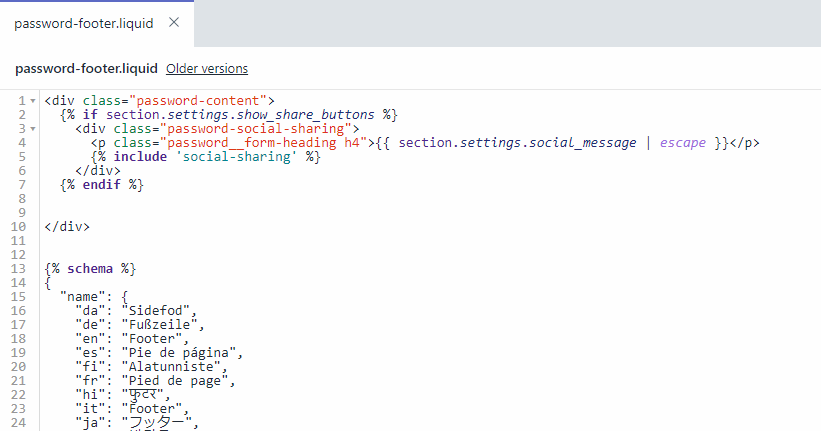Click the empty line 8 in the editor
821x431 pixels.
(x=429, y=199)
